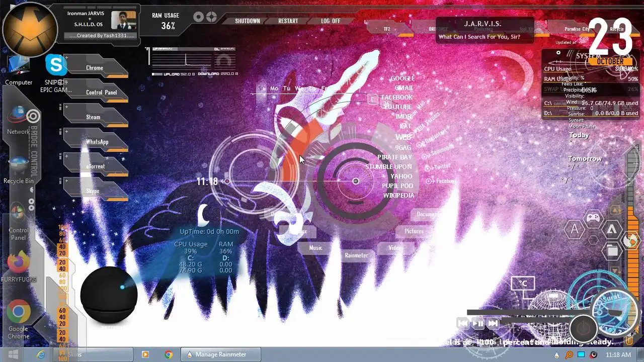Click the taskbar clock showing 11:18 AM

point(619,355)
